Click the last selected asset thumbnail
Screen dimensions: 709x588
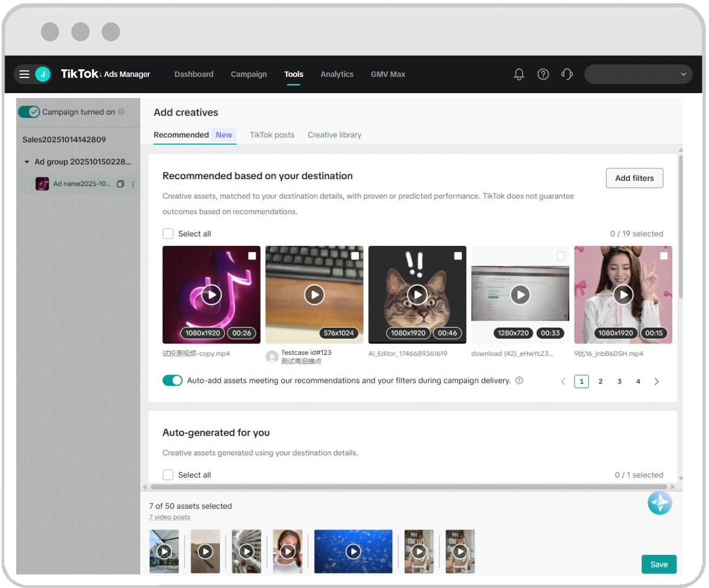click(x=460, y=551)
